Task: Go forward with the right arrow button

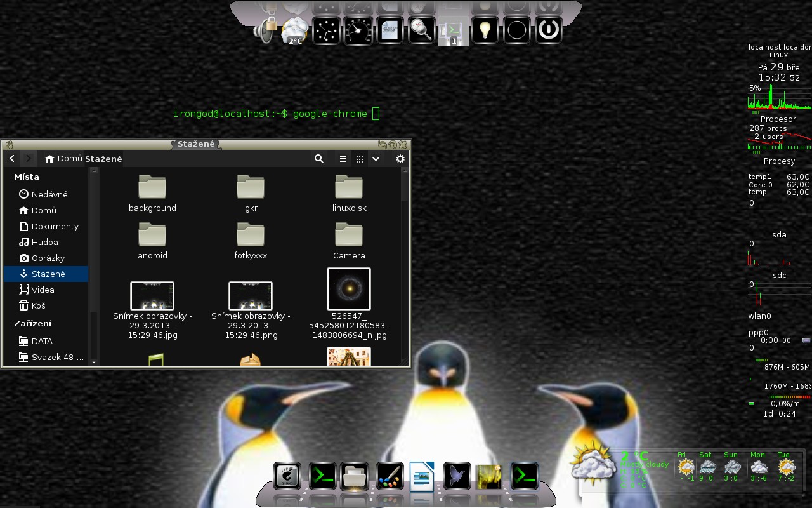Action: click(x=29, y=159)
